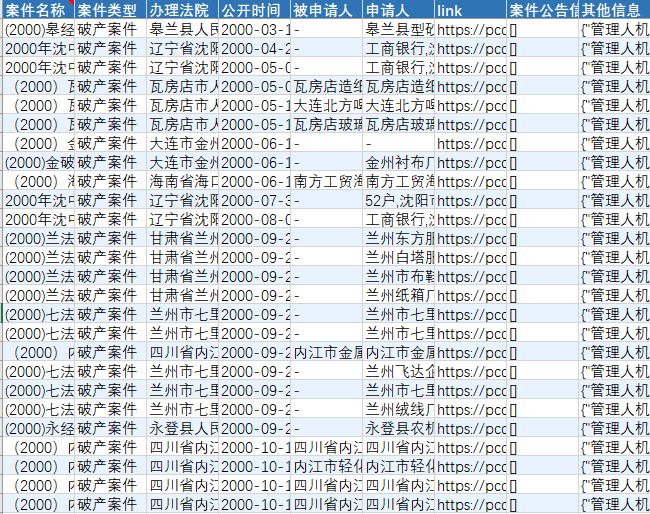Click the 被申请人 column header
The width and height of the screenshot is (650, 514).
[326, 10]
